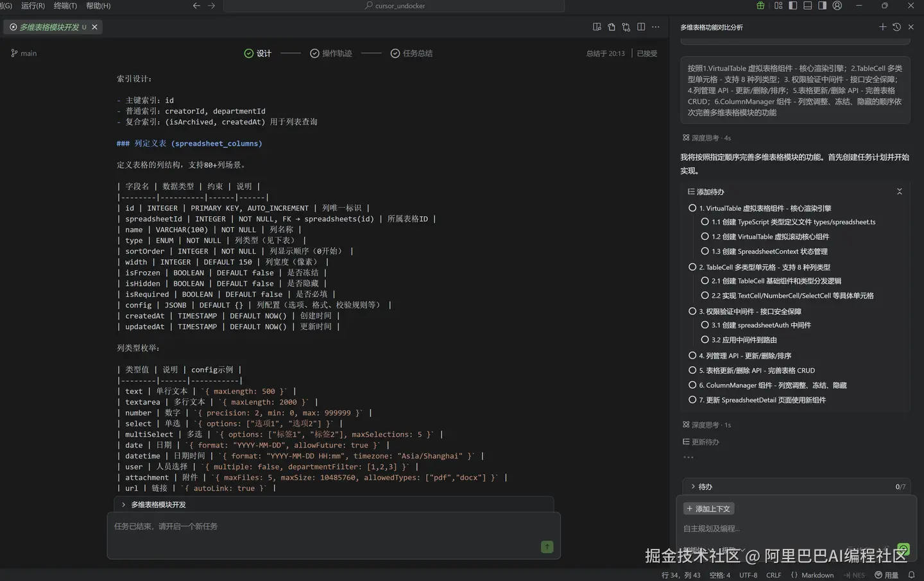This screenshot has height=581, width=924.
Task: Change line ending via CRLF status item
Action: click(x=774, y=575)
